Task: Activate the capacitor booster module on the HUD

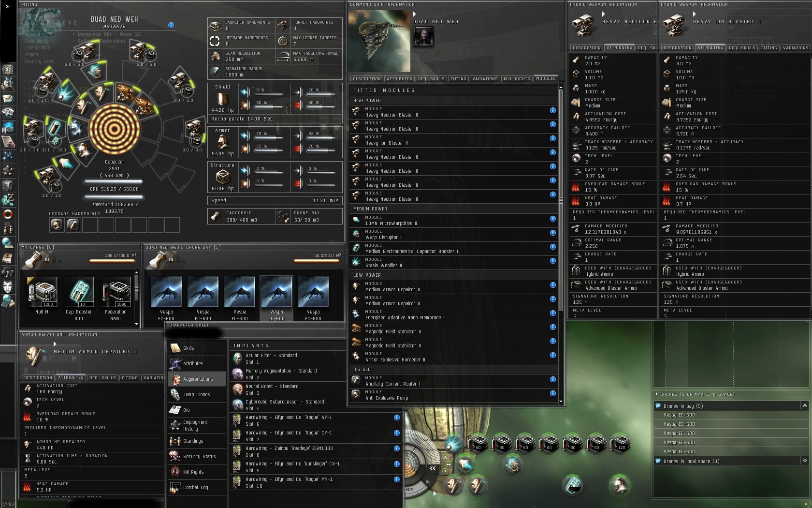Action: [573, 484]
